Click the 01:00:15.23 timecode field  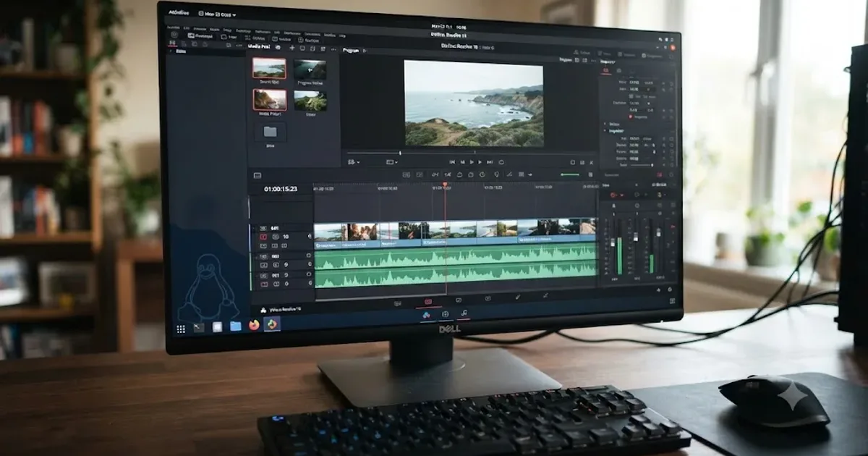coord(281,189)
